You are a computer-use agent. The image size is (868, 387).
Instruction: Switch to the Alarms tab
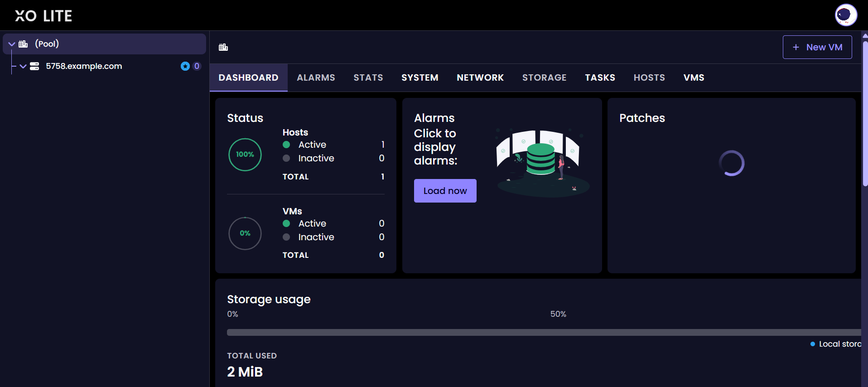click(x=316, y=77)
